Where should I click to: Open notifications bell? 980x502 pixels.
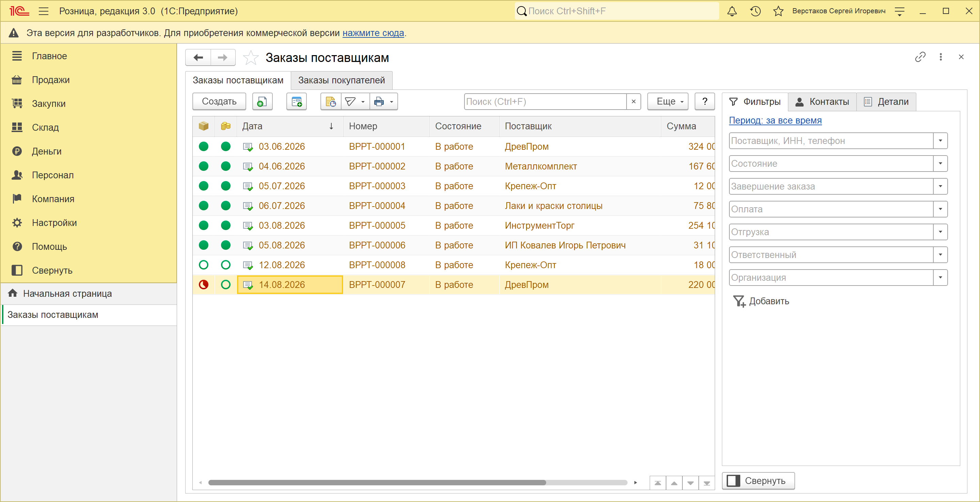pyautogui.click(x=732, y=11)
